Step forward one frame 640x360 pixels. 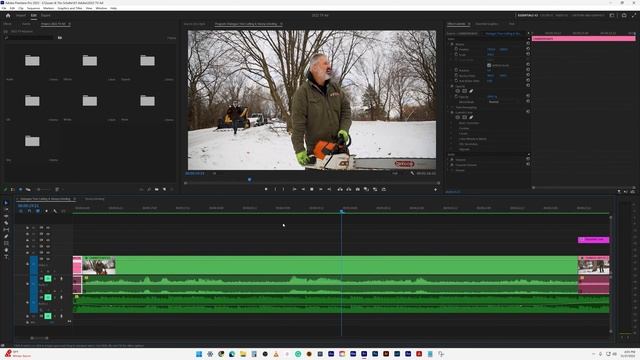[x=321, y=189]
